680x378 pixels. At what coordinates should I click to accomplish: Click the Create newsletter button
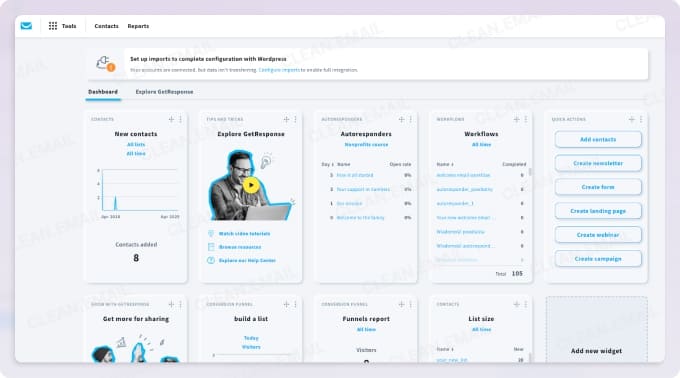coord(598,163)
